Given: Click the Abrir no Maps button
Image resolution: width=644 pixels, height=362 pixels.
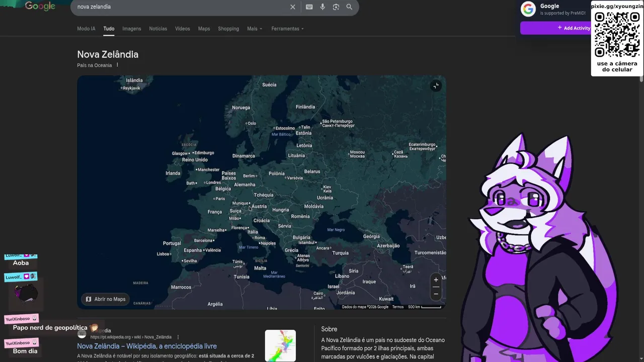Looking at the screenshot, I should [106, 299].
